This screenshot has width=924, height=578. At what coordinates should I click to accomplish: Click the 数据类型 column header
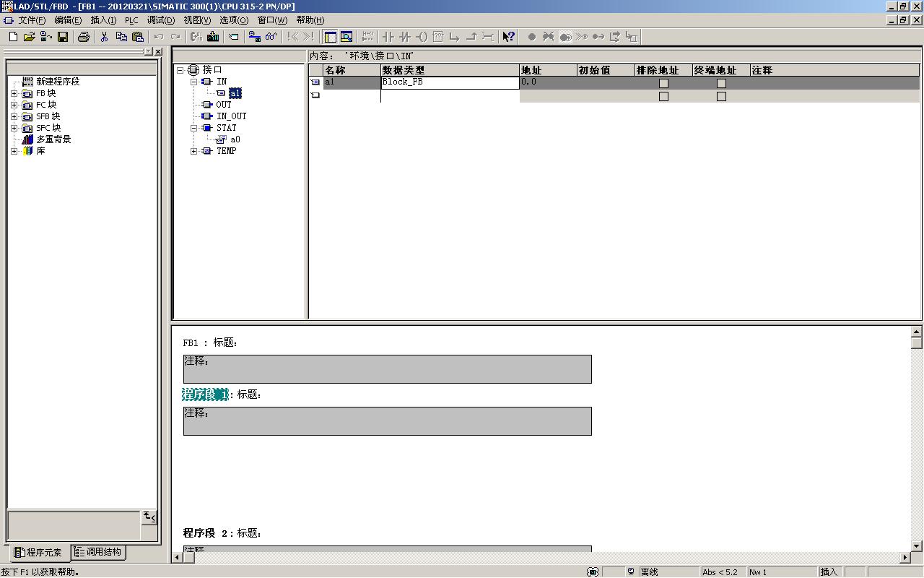tap(450, 70)
